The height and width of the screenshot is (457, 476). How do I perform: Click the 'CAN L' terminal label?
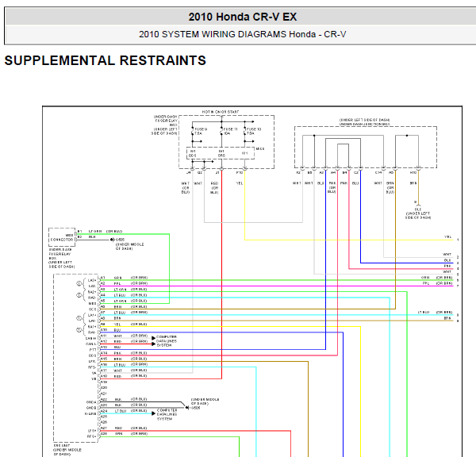(91, 344)
